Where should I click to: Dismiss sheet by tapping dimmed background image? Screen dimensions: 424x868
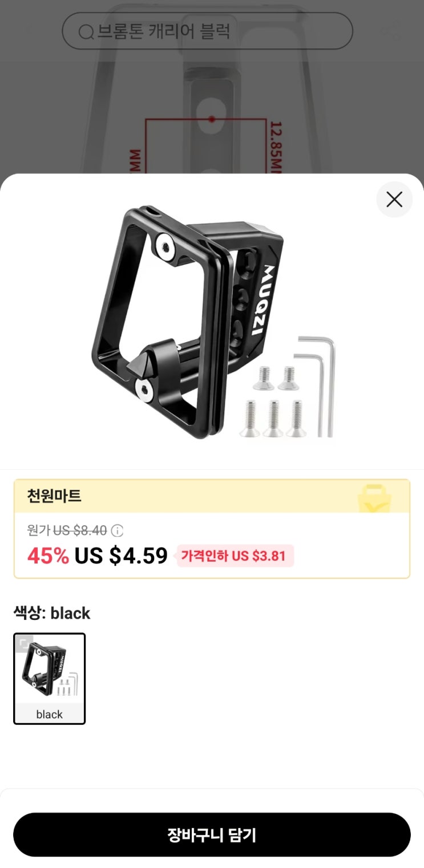212,114
